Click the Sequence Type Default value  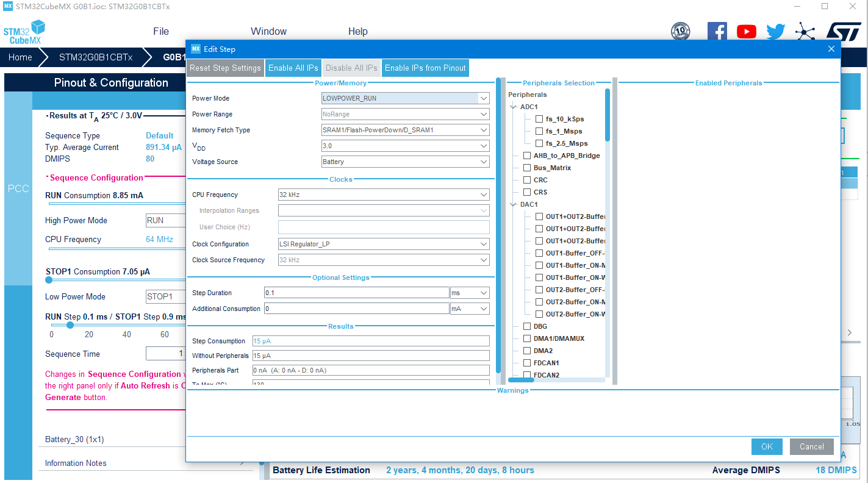point(160,135)
